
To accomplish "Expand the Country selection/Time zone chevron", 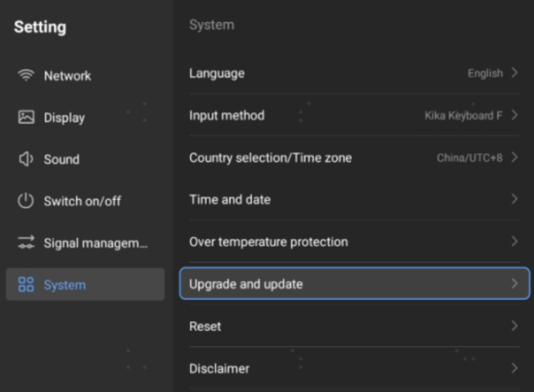I will point(515,157).
